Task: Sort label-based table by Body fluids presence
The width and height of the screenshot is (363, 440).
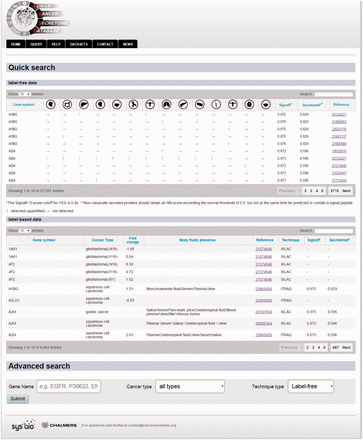Action: click(197, 240)
